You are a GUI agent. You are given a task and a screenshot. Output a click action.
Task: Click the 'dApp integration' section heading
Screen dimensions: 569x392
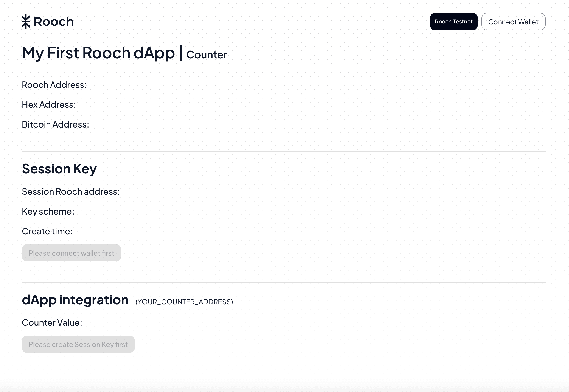coord(75,300)
